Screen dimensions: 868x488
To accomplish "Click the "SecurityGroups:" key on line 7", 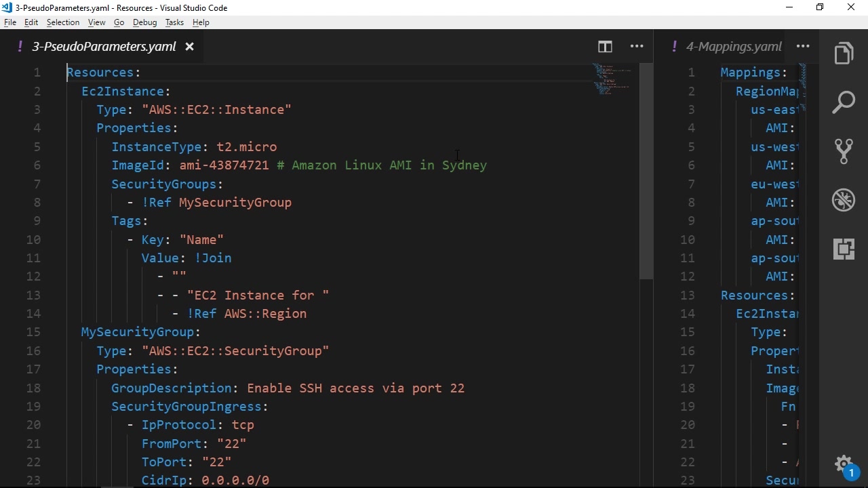I will (167, 184).
